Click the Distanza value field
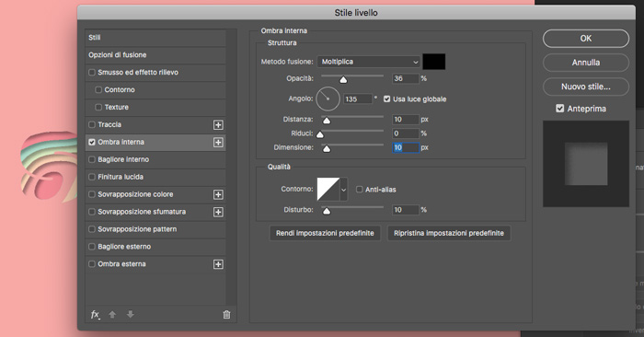 point(406,120)
